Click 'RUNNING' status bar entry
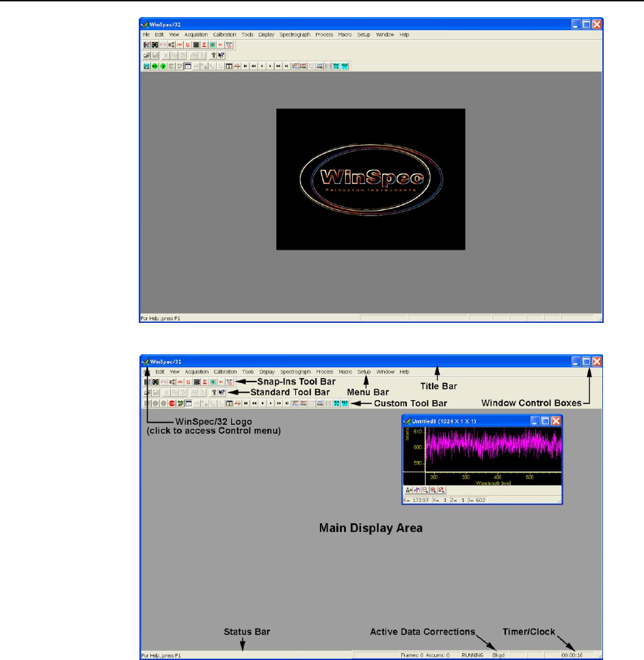 [472, 655]
